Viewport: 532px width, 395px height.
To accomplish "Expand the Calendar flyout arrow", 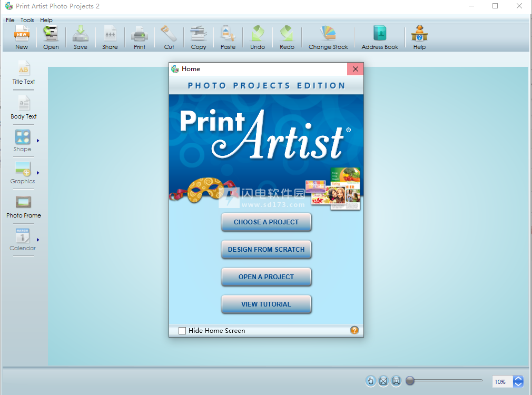I will [x=38, y=240].
